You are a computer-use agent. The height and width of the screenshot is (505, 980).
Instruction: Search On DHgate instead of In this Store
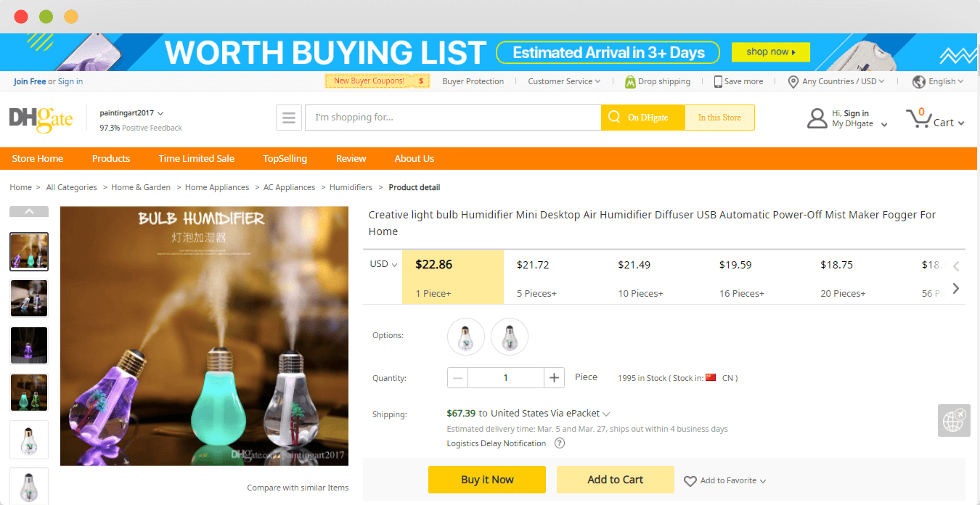point(642,118)
